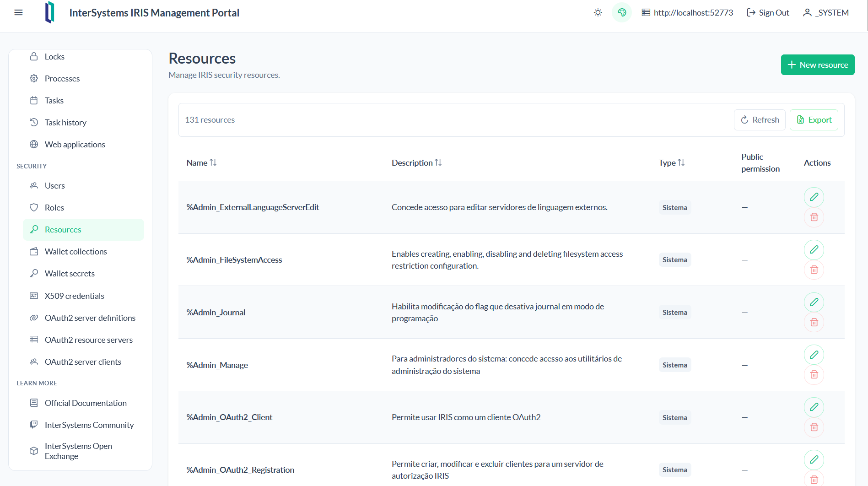Screen dimensions: 868x486
Task: Click the %Admin_Journal name cell
Action: (216, 313)
